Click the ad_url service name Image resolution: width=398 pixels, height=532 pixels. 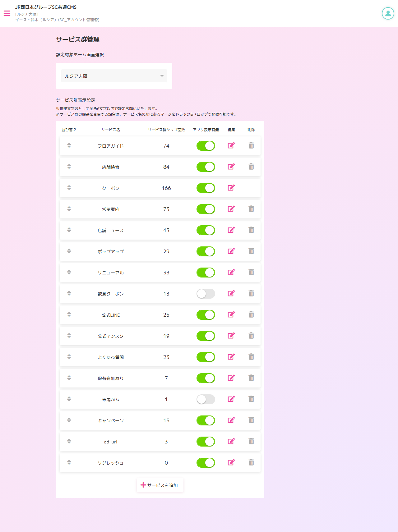click(111, 442)
